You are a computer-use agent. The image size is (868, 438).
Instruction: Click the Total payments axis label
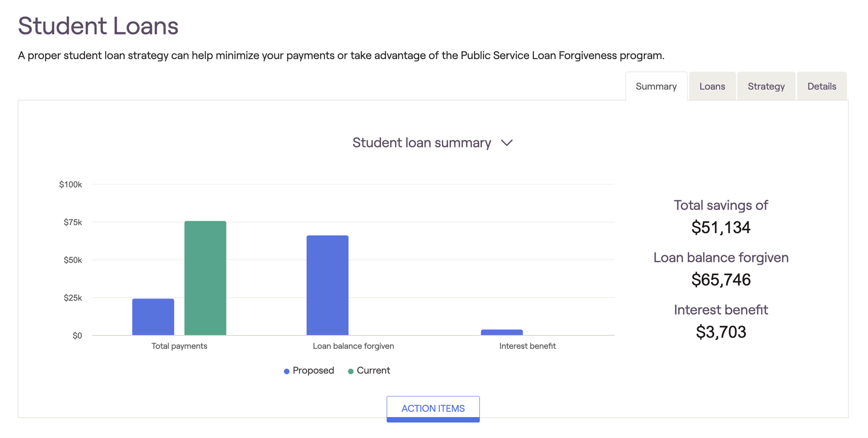179,346
